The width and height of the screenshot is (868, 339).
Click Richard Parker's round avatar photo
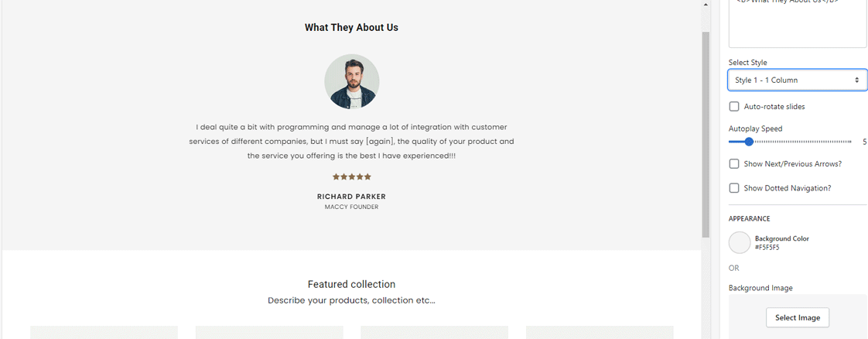coord(351,81)
